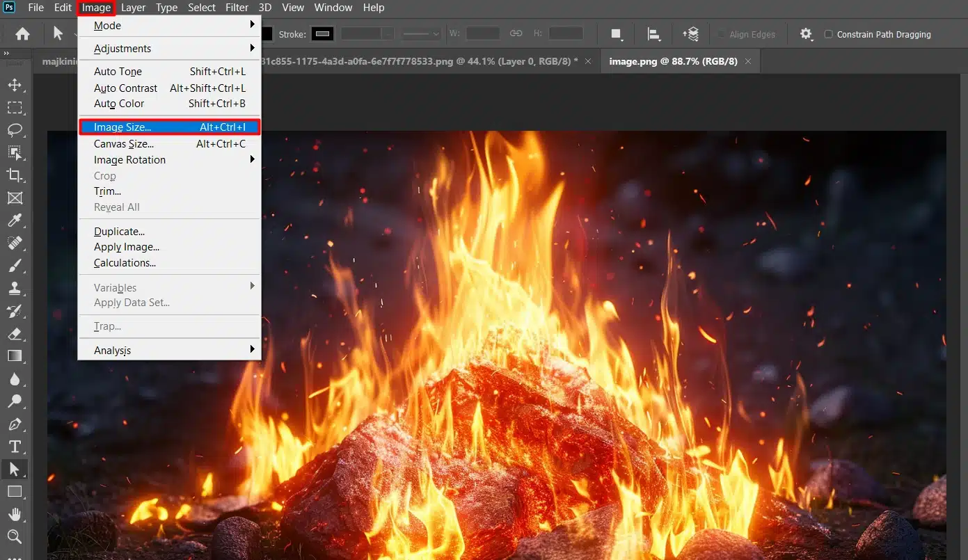
Task: Choose Auto Tone menu item
Action: pos(169,72)
